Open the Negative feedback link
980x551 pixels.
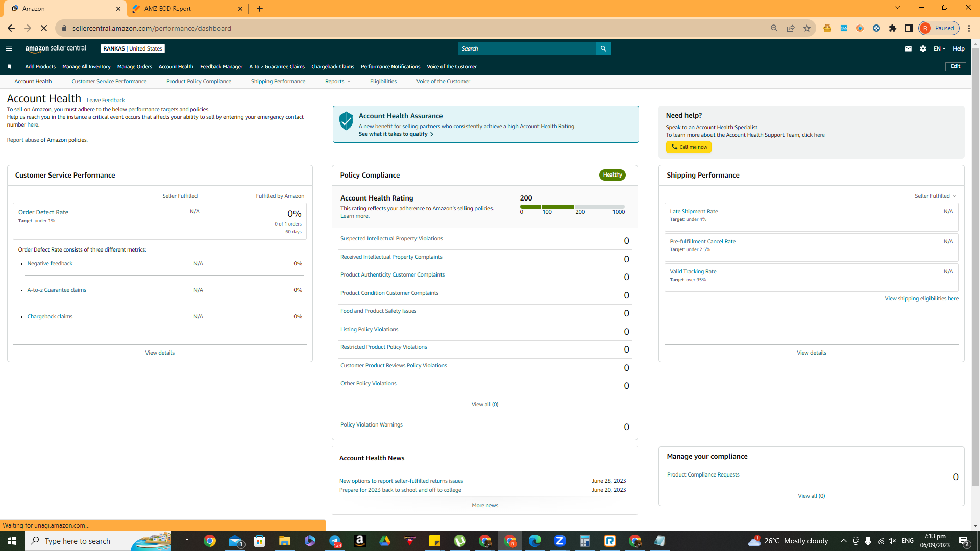[x=50, y=264]
